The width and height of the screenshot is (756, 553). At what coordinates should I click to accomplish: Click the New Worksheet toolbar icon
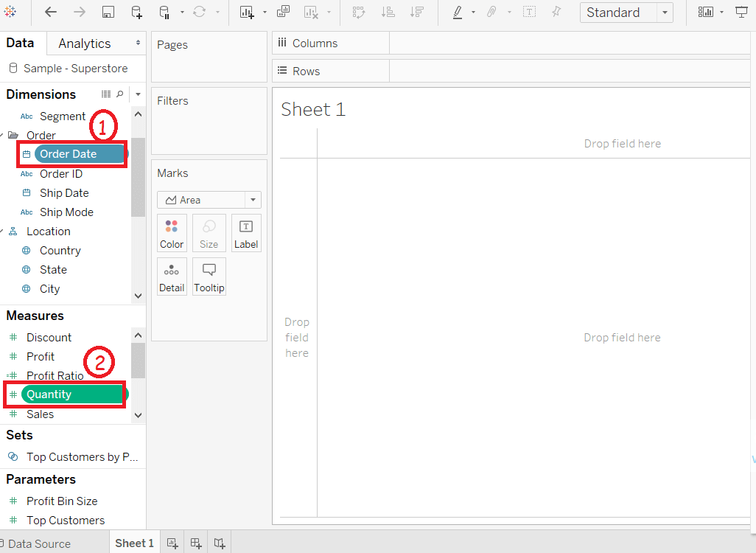pyautogui.click(x=247, y=12)
